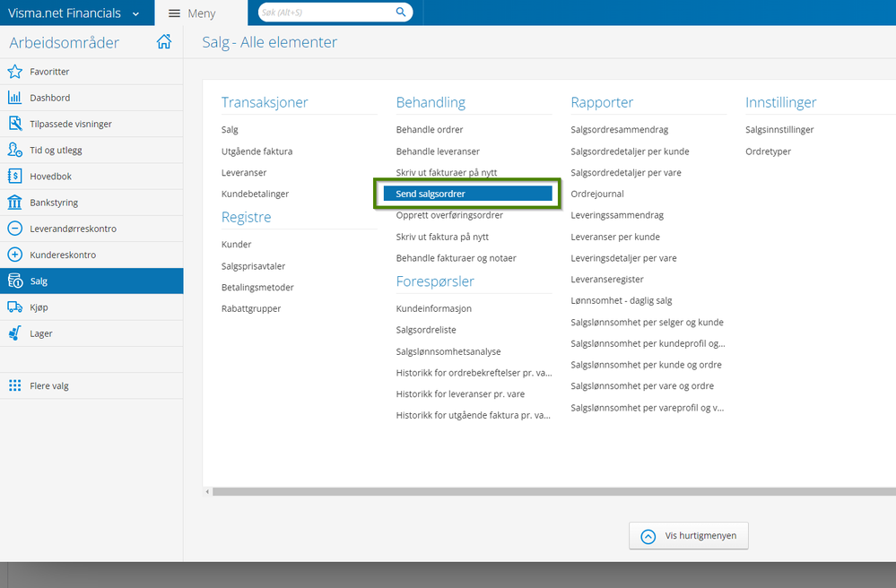Screen dimensions: 896x588
Task: Open Salgsordresammendrag report
Action: pos(619,130)
